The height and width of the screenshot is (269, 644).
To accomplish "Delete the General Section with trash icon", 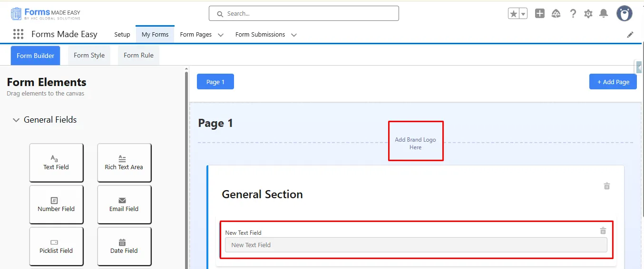I will pos(607,186).
